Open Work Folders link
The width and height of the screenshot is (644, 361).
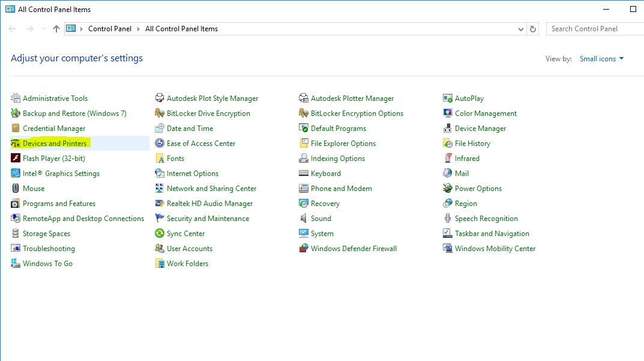point(187,264)
